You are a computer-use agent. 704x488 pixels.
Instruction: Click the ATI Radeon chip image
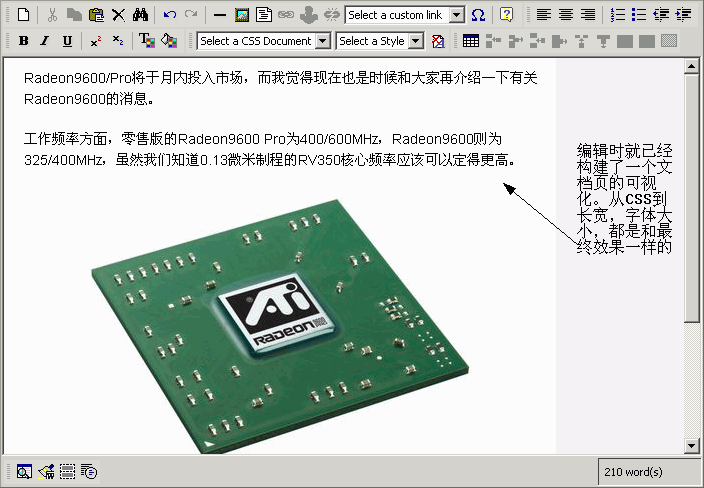click(280, 326)
